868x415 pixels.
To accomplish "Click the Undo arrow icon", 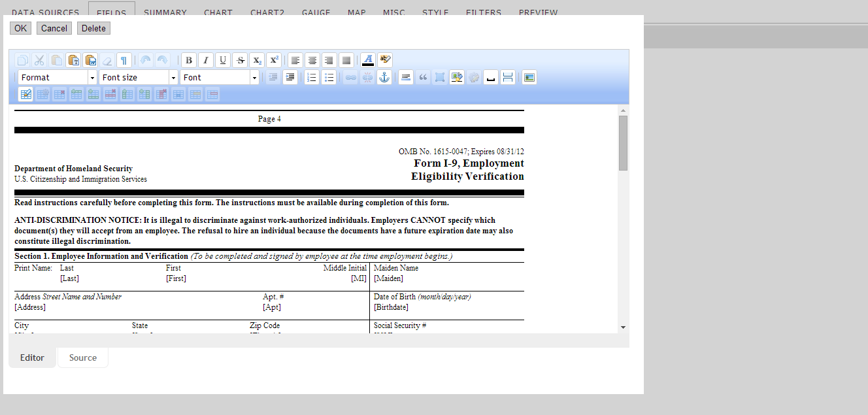I will coord(145,60).
